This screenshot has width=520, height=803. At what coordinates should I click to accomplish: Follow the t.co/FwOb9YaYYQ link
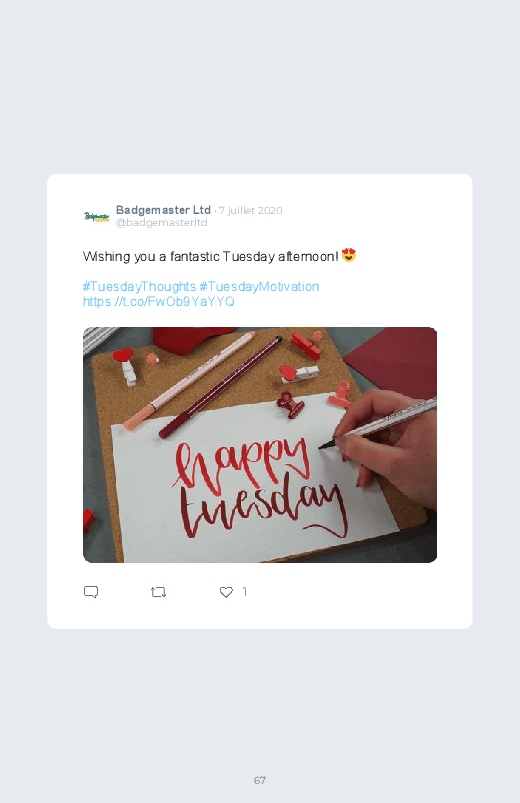159,301
